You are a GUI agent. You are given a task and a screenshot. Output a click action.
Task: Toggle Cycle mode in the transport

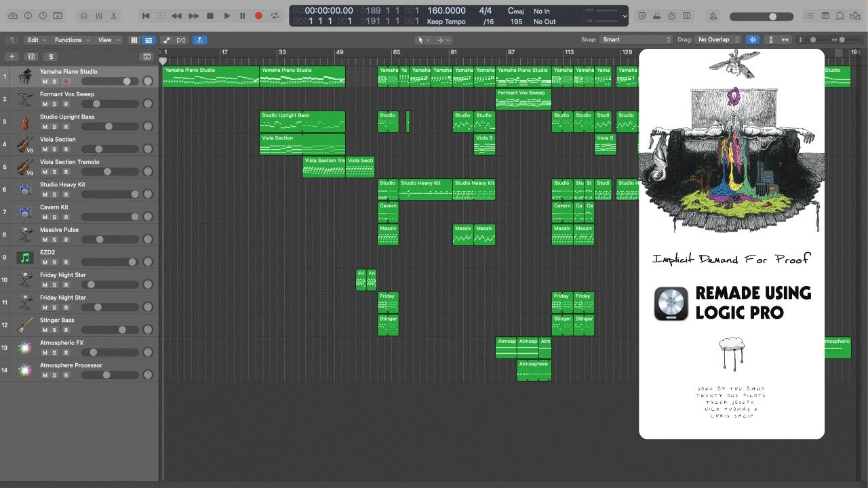(275, 16)
